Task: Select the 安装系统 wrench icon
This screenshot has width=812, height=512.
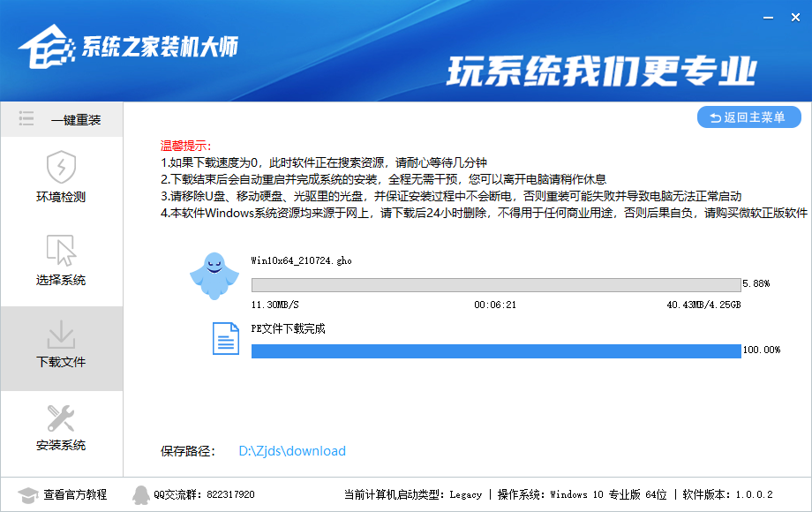Action: coord(61,418)
